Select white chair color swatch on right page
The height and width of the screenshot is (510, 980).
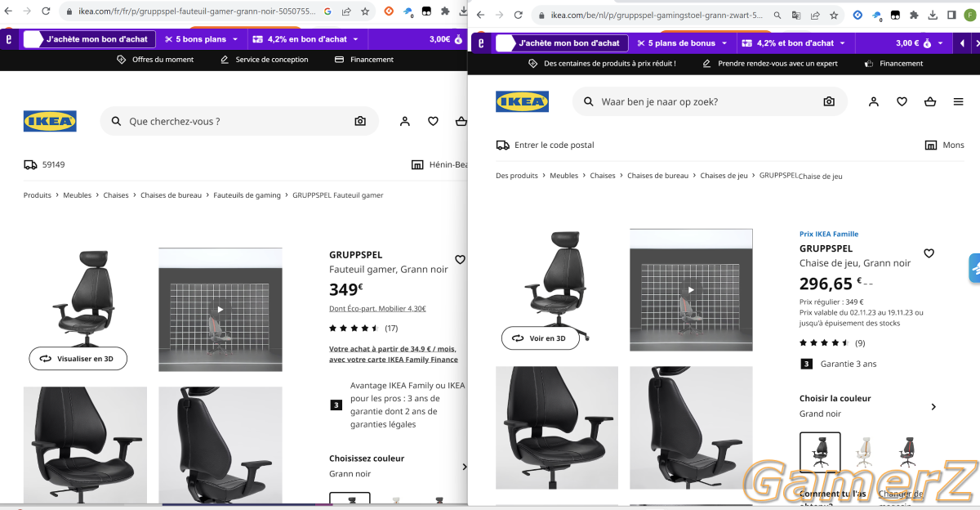click(864, 452)
